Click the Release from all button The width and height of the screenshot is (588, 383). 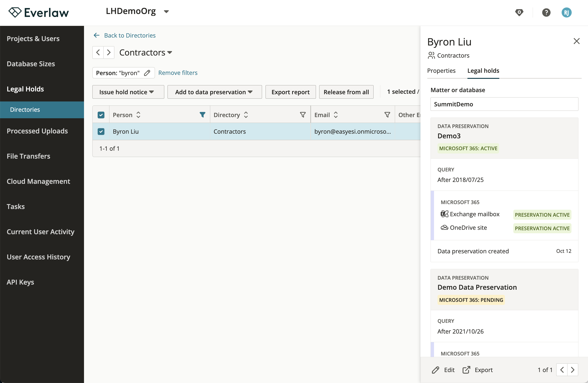tap(346, 92)
